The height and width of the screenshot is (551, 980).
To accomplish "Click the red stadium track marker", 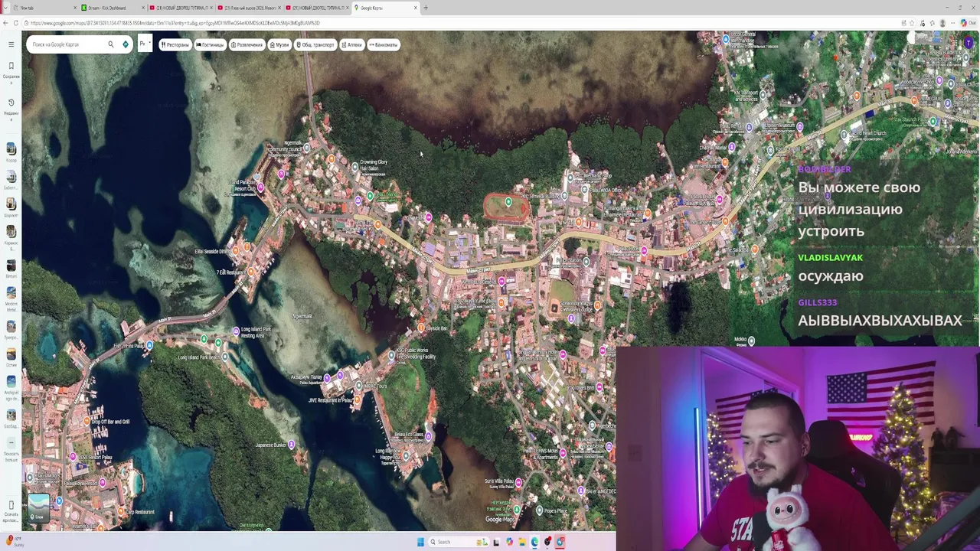I will (x=508, y=202).
